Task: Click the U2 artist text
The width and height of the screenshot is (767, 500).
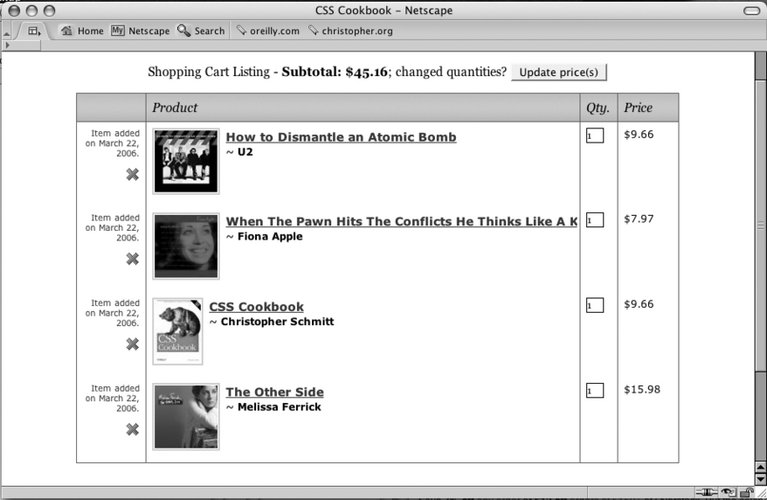Action: click(245, 152)
